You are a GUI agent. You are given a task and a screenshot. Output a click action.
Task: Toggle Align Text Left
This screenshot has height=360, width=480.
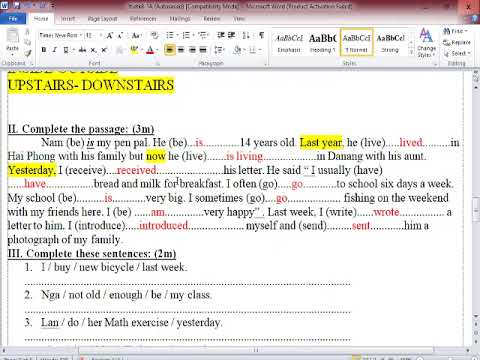click(x=170, y=50)
